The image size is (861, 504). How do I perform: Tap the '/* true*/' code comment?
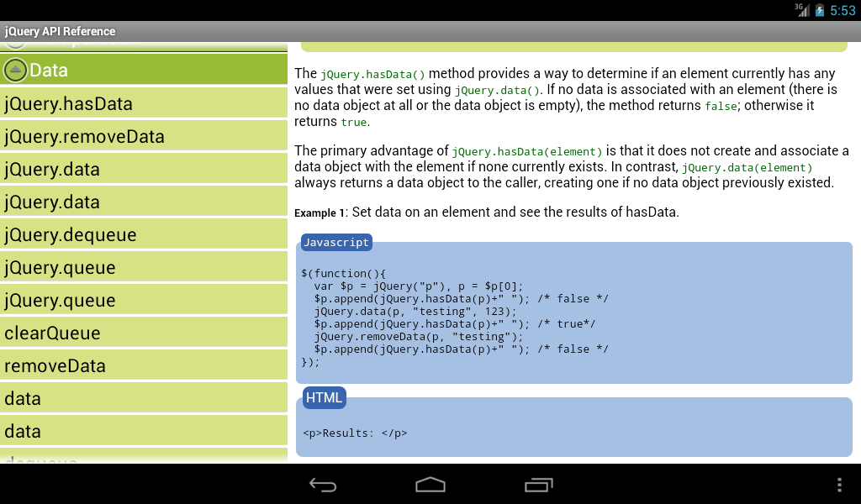[x=567, y=323]
